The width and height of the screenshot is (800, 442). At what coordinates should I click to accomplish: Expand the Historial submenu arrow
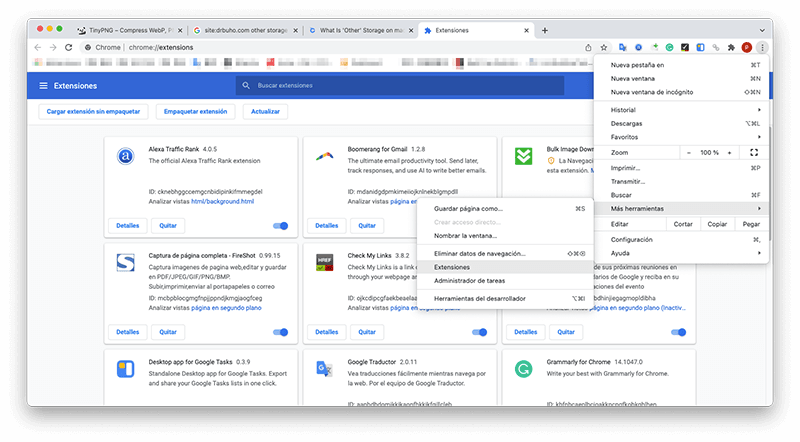759,110
